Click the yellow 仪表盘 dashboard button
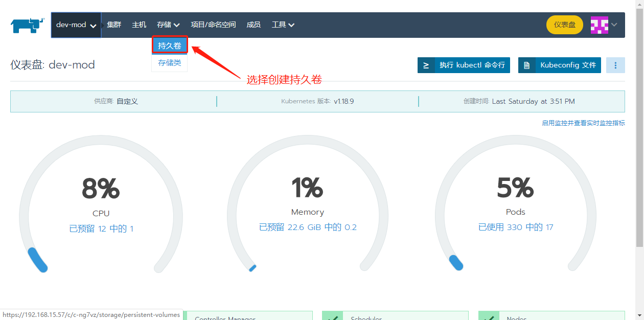 click(x=564, y=24)
